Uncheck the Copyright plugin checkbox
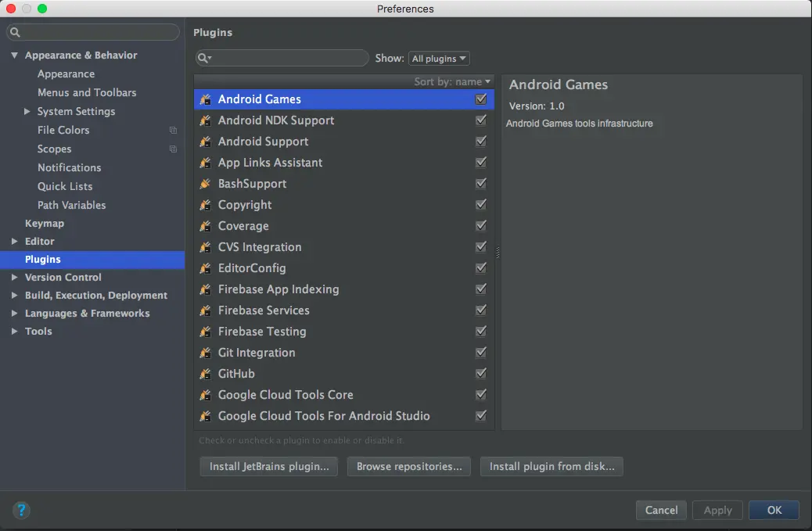The height and width of the screenshot is (531, 812). click(x=480, y=204)
